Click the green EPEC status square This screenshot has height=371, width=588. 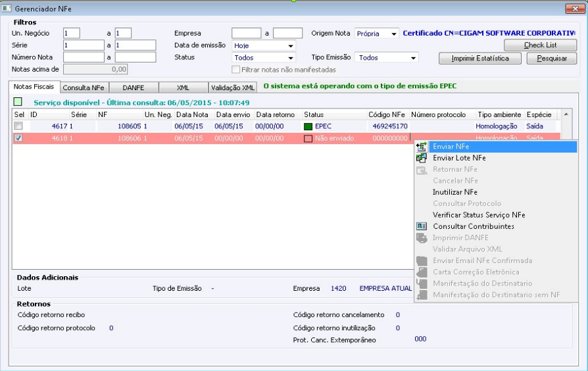click(308, 126)
